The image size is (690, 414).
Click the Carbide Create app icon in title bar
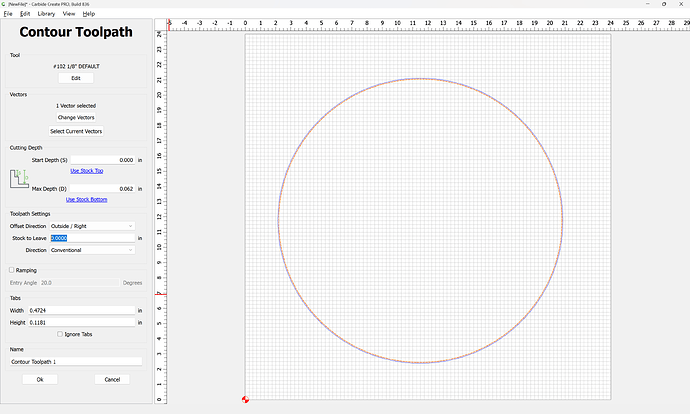pyautogui.click(x=4, y=4)
